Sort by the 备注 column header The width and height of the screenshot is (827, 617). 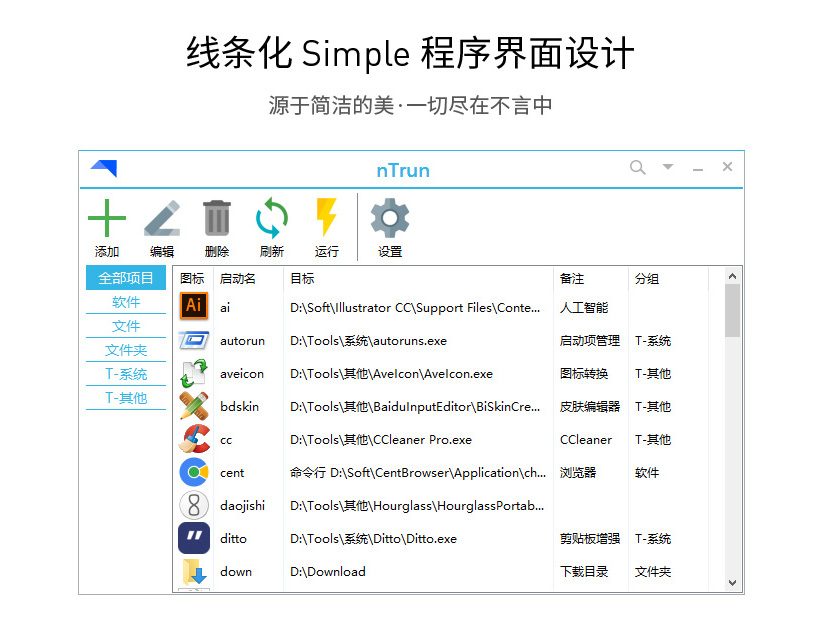tap(572, 278)
